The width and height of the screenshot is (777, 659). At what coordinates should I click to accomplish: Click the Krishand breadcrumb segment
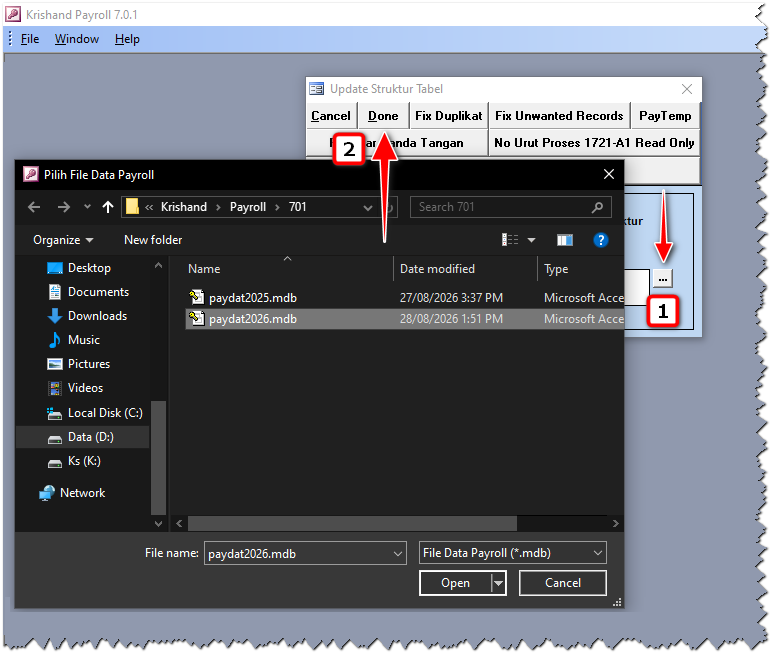tap(183, 207)
